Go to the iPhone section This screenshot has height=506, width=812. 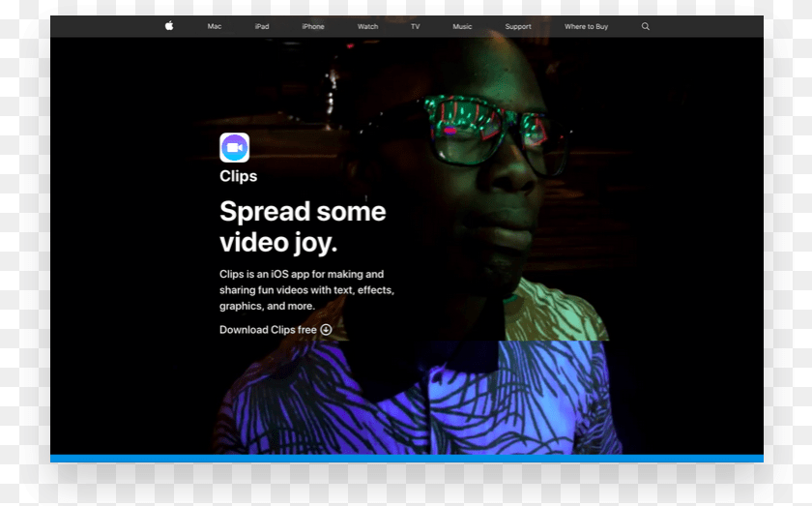pyautogui.click(x=313, y=26)
